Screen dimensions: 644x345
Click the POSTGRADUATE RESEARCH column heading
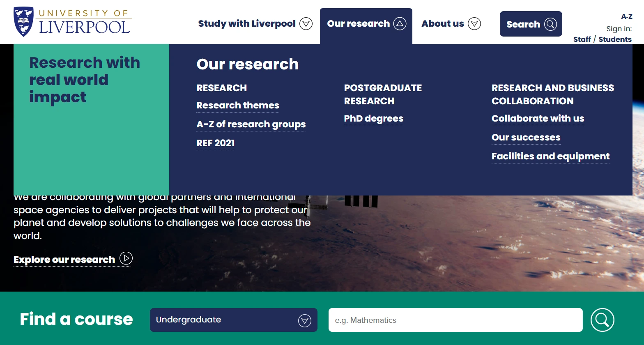click(383, 94)
